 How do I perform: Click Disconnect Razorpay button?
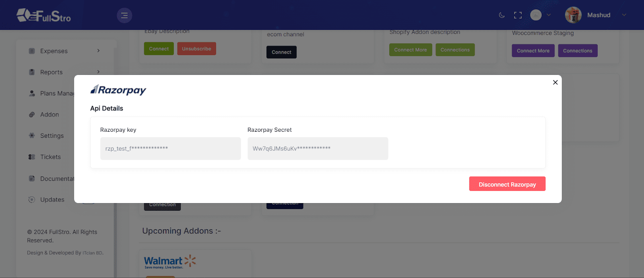click(x=507, y=184)
